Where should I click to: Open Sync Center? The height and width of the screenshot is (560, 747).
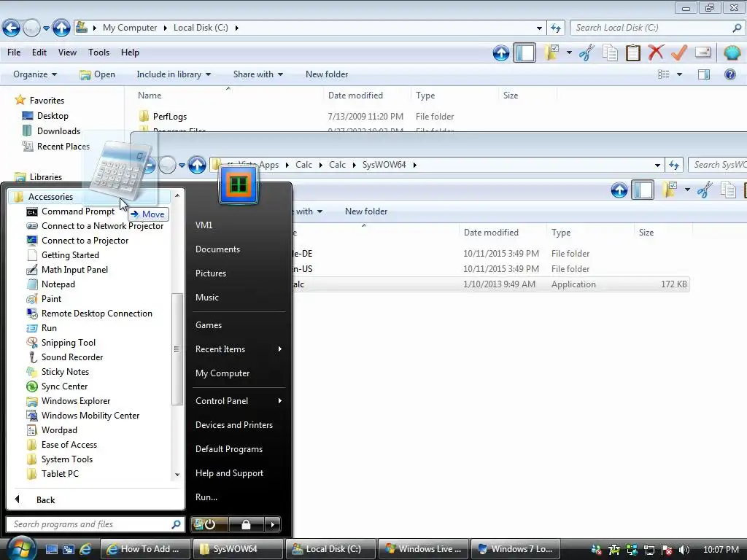click(64, 386)
